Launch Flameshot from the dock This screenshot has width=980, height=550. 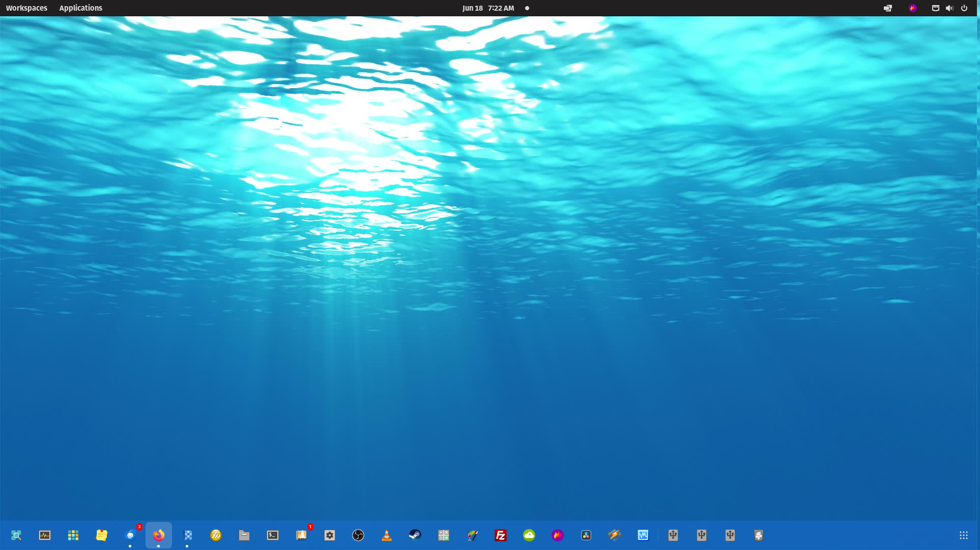(558, 535)
